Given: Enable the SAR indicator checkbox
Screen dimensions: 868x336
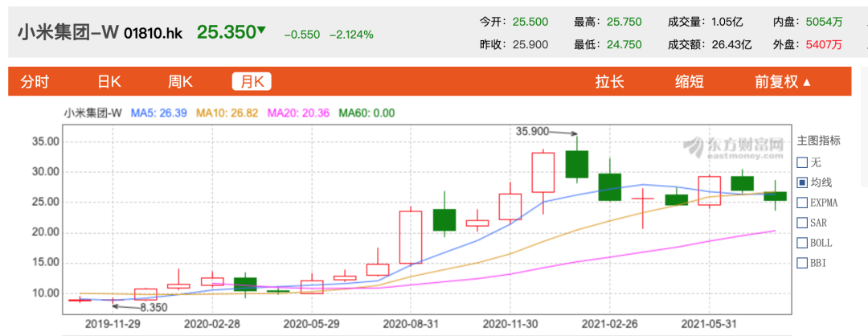Looking at the screenshot, I should tap(802, 223).
